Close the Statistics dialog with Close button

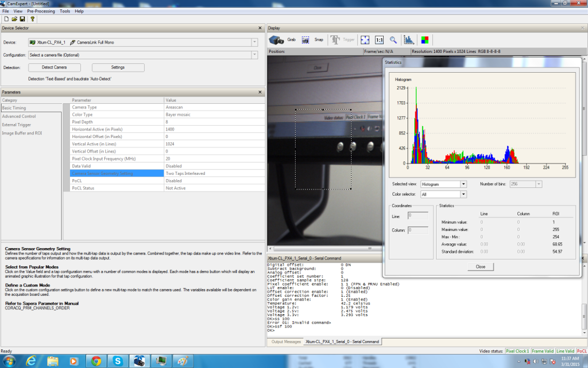(480, 266)
